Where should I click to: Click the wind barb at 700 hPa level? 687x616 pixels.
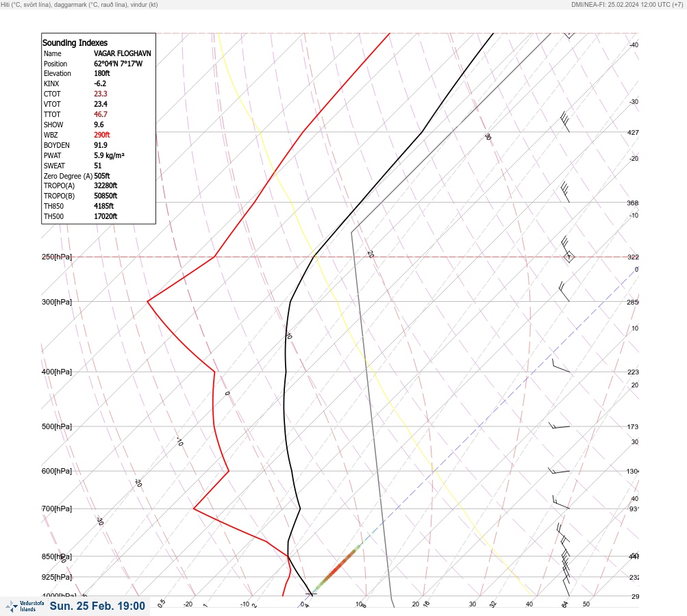pos(561,502)
